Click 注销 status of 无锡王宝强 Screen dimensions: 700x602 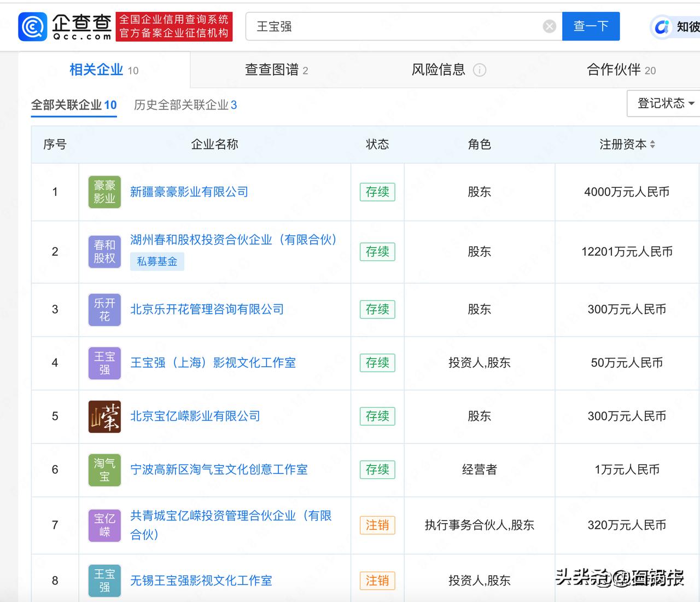click(377, 581)
